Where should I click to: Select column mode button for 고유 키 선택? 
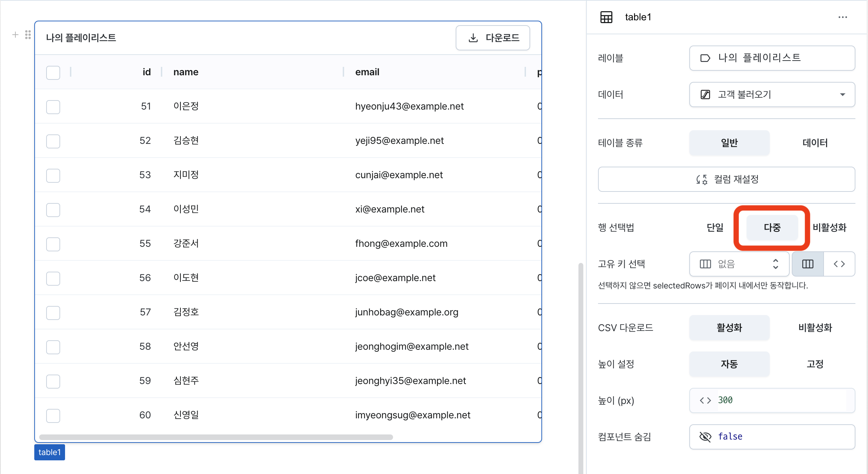[807, 264]
